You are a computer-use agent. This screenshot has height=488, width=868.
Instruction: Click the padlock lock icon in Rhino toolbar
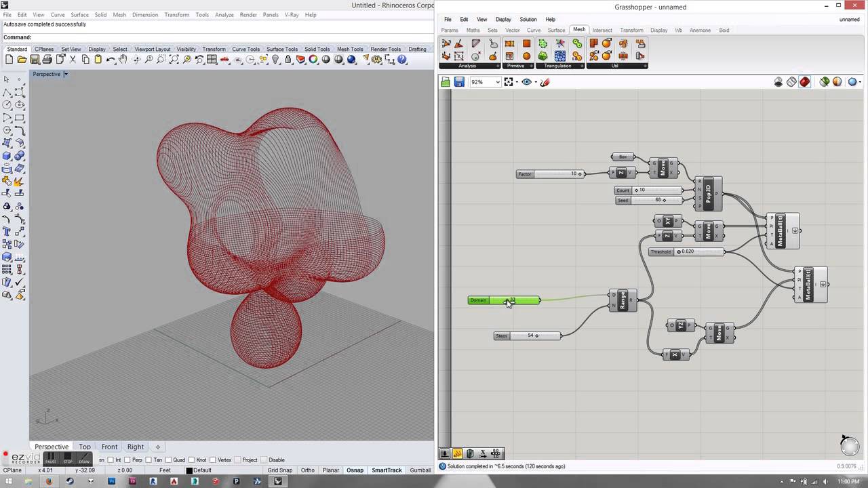[x=288, y=60]
